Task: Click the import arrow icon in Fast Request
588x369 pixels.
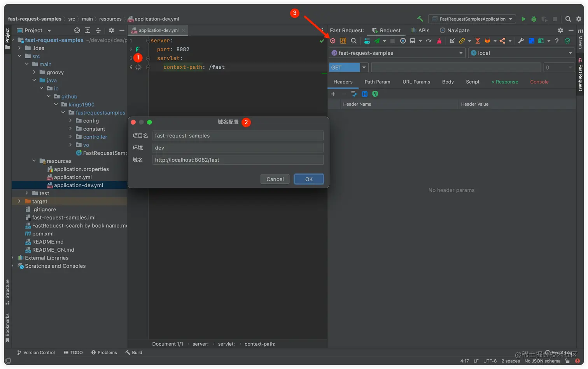Action: [452, 41]
